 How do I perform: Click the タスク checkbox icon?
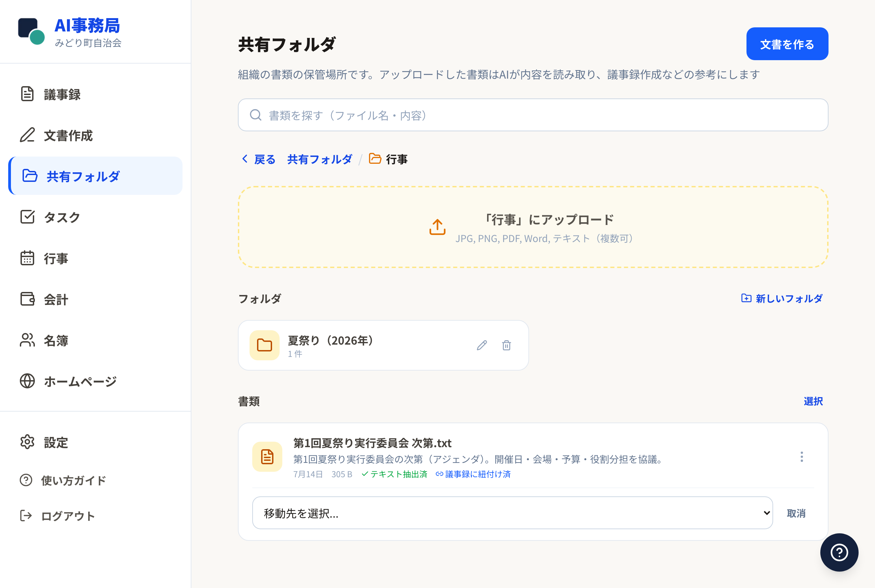coord(27,217)
